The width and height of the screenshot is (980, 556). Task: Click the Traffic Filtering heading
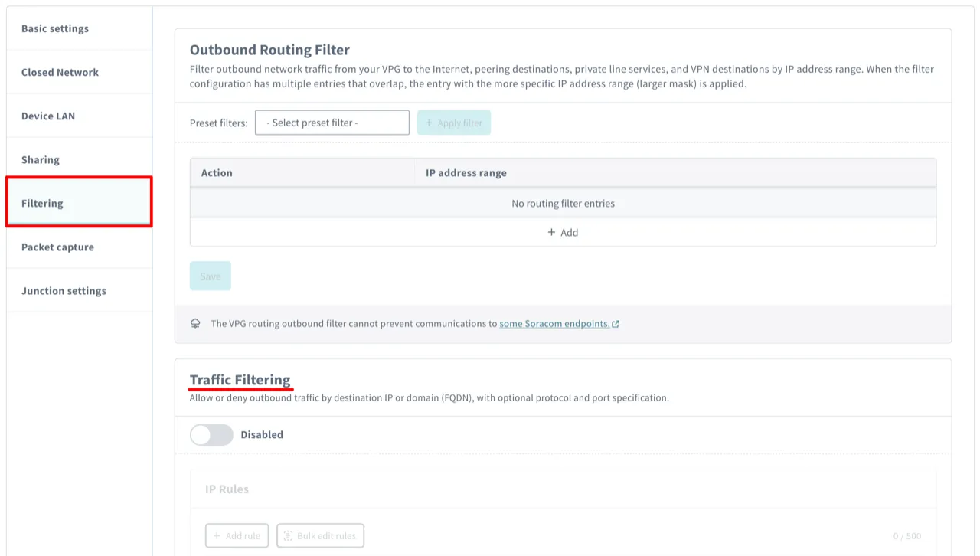click(240, 380)
